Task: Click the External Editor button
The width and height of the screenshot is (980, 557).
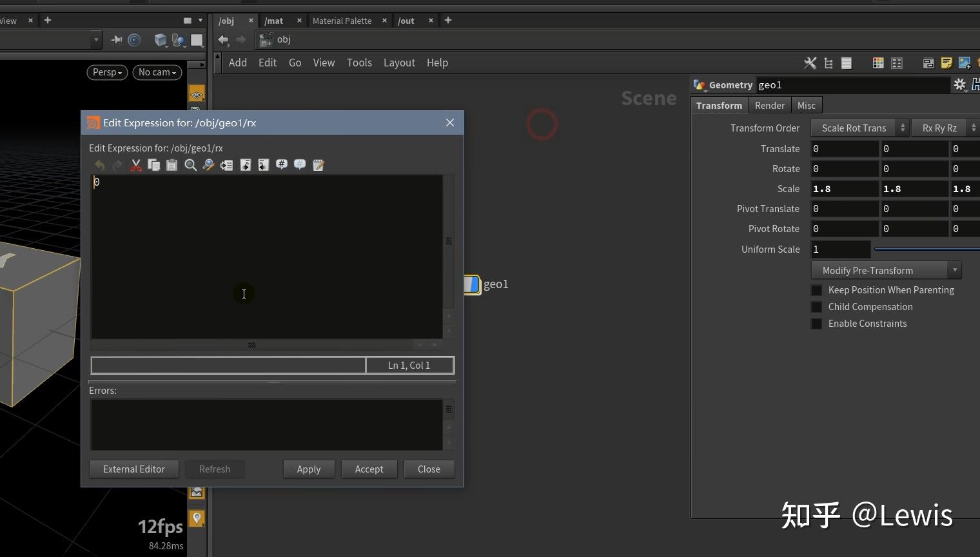Action: (x=134, y=469)
